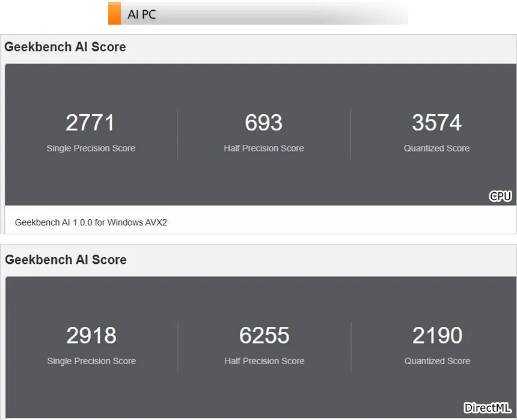
Task: Click the 6255 half precision score
Action: (264, 336)
